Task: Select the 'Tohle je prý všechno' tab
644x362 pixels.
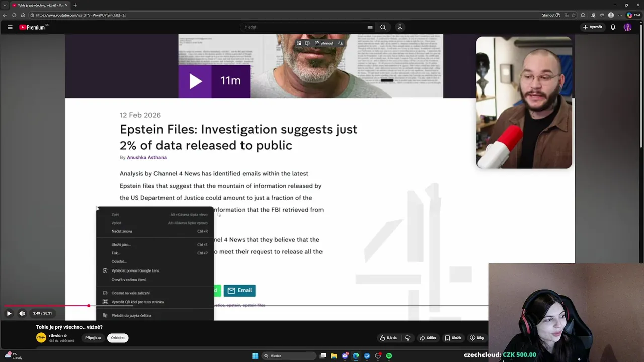Action: tap(40, 5)
